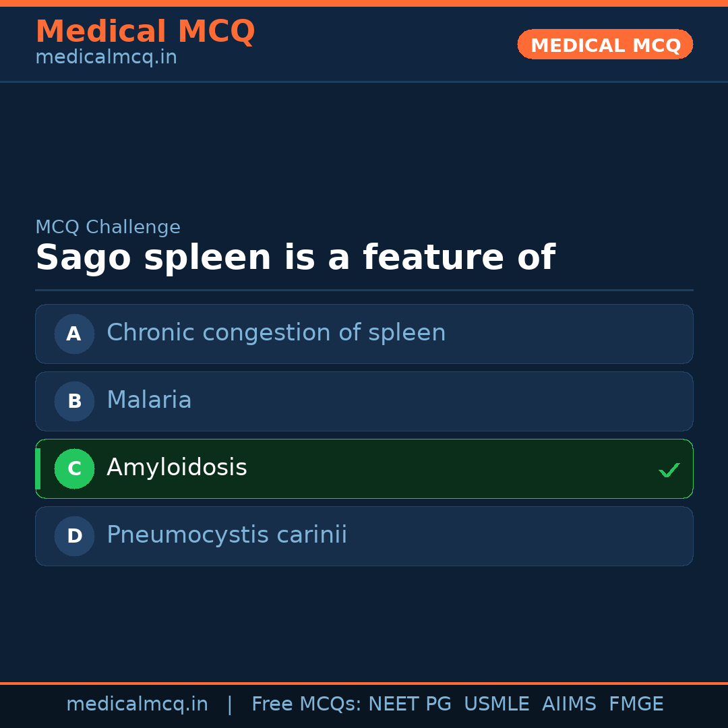Click the Medical MCQ header title

[x=145, y=32]
